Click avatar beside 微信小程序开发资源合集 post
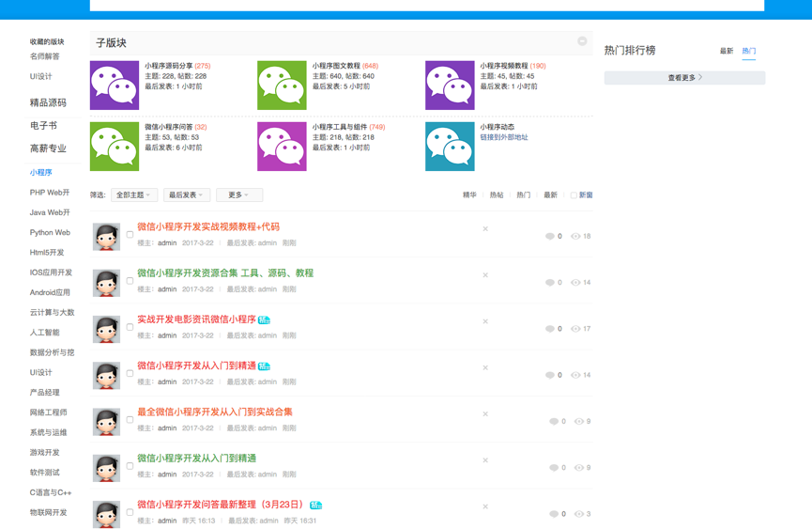This screenshot has width=812, height=529. [x=107, y=283]
